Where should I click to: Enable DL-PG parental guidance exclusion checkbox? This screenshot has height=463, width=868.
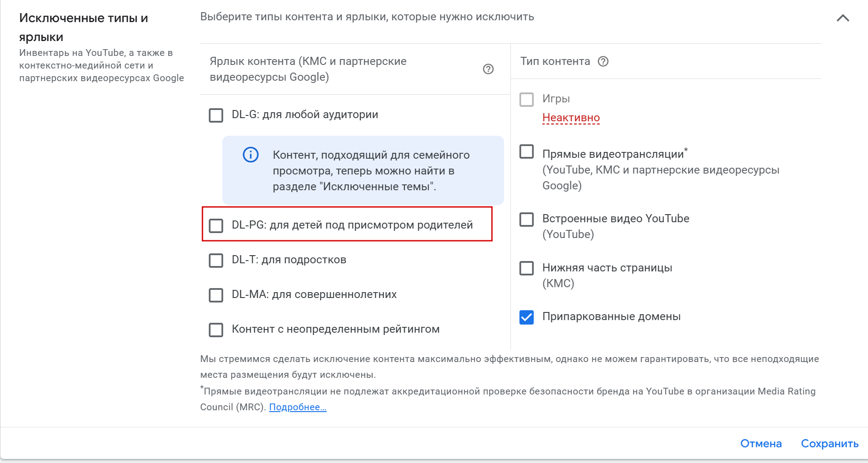click(216, 225)
